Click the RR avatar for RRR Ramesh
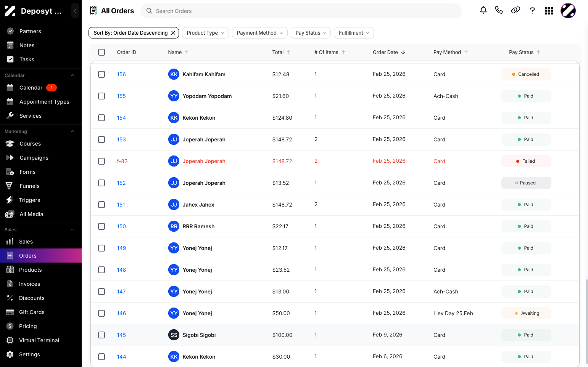This screenshot has height=367, width=588. pyautogui.click(x=174, y=226)
